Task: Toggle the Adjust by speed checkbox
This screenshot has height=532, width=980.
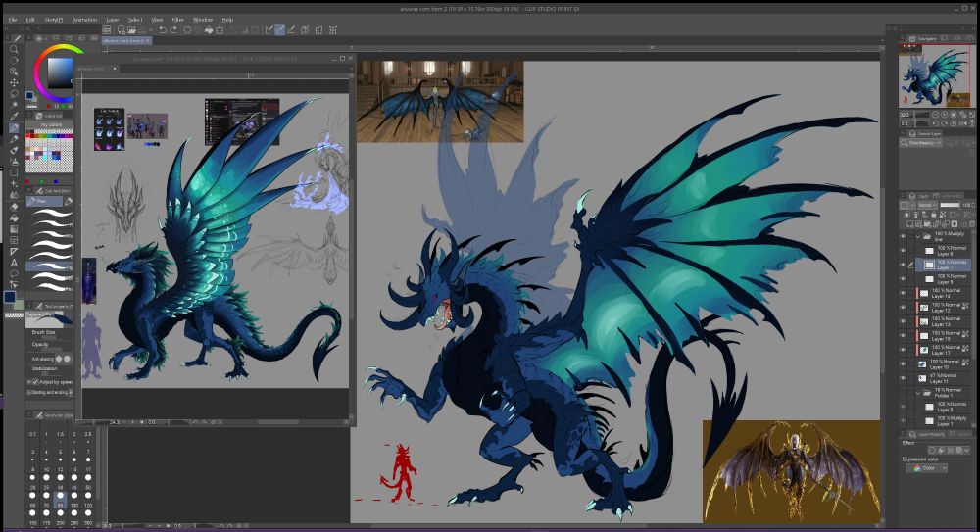Action: (36, 381)
